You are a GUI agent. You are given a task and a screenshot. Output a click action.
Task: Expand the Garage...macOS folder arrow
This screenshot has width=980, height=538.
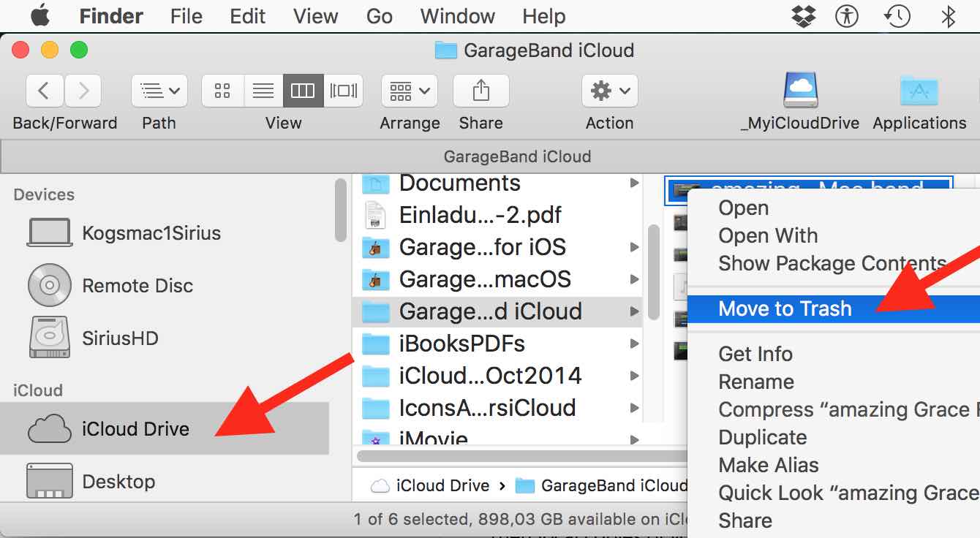(x=634, y=279)
